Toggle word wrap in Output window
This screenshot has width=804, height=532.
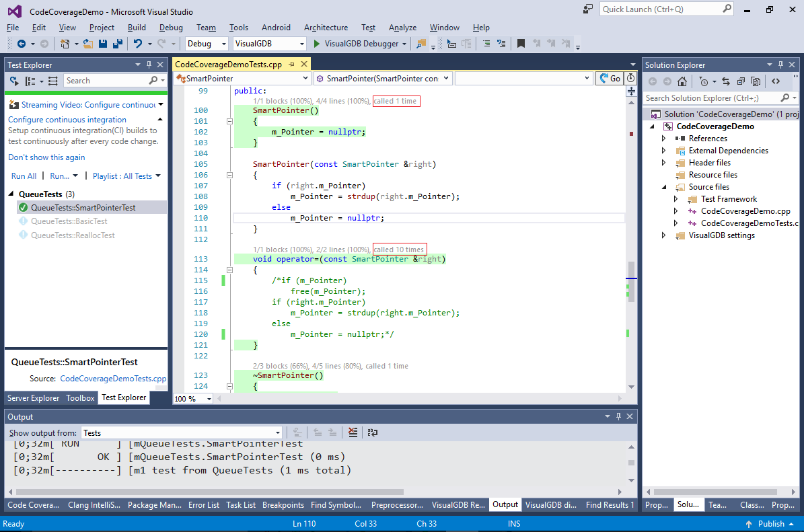(373, 432)
